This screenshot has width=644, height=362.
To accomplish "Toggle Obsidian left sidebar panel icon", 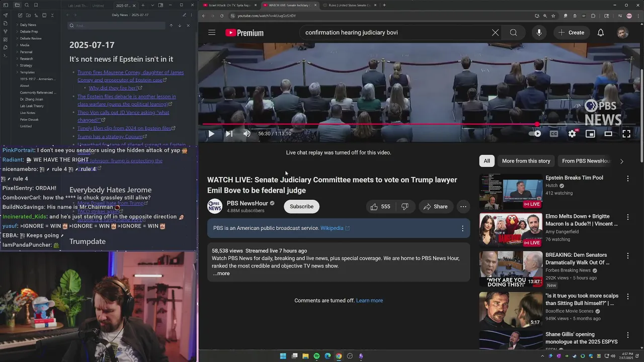I will [6, 5].
